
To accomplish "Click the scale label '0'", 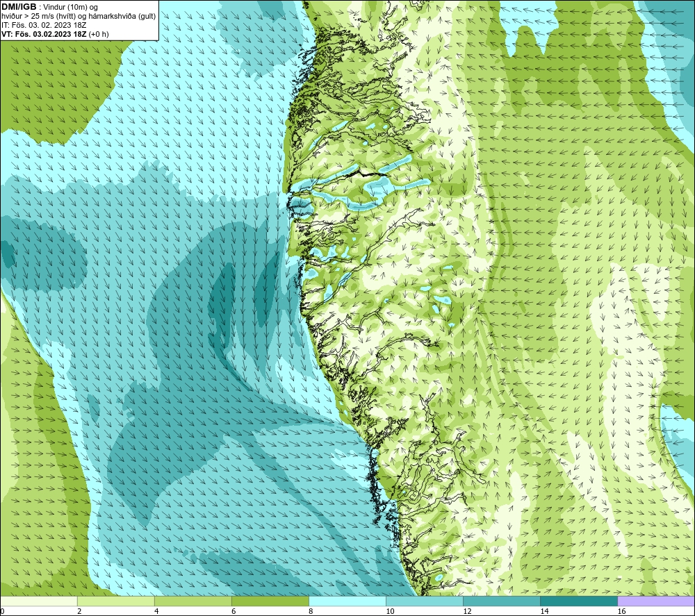I will pos(2,611).
